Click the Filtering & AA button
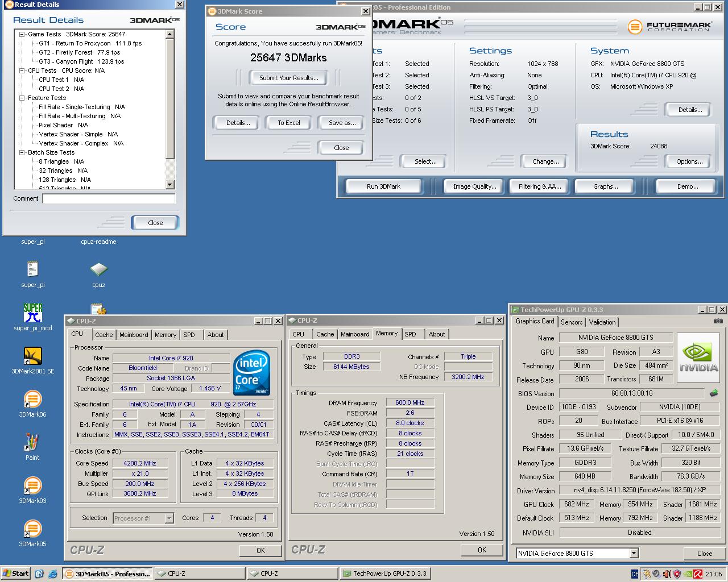 540,186
